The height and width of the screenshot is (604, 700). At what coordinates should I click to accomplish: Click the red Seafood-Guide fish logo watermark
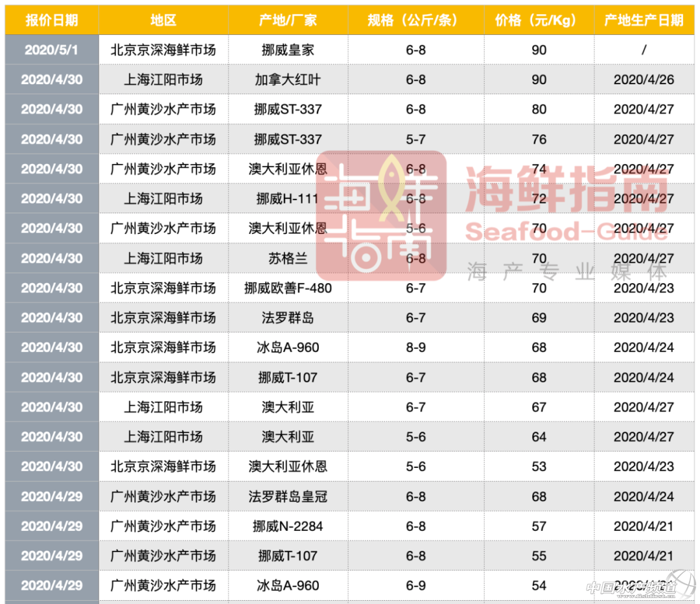(x=381, y=215)
